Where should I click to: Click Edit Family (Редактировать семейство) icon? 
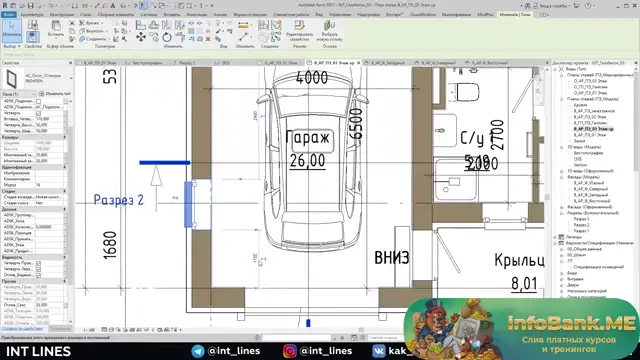pos(300,30)
